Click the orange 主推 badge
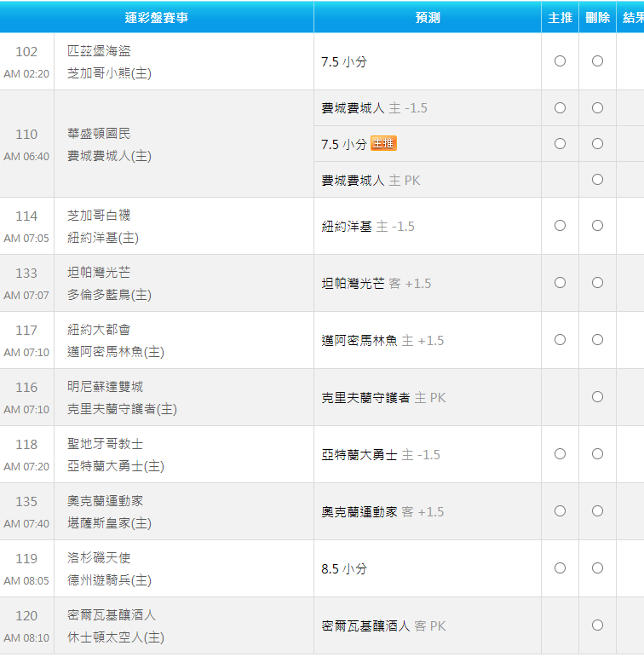The height and width of the screenshot is (657, 644). [x=384, y=144]
